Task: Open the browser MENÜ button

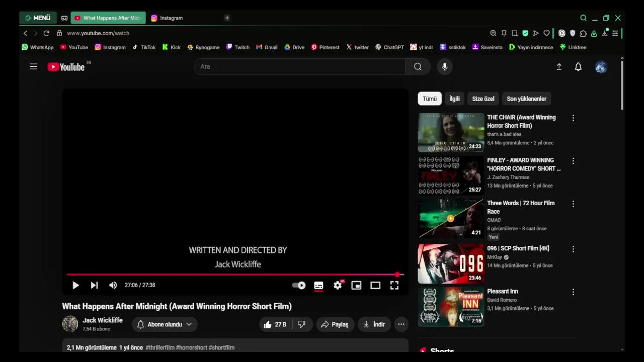Action: pyautogui.click(x=38, y=18)
